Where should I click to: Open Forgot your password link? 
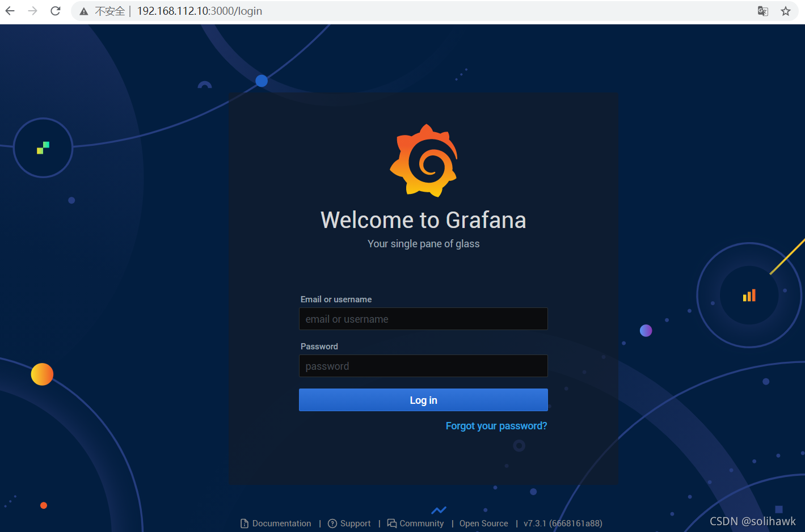point(496,426)
